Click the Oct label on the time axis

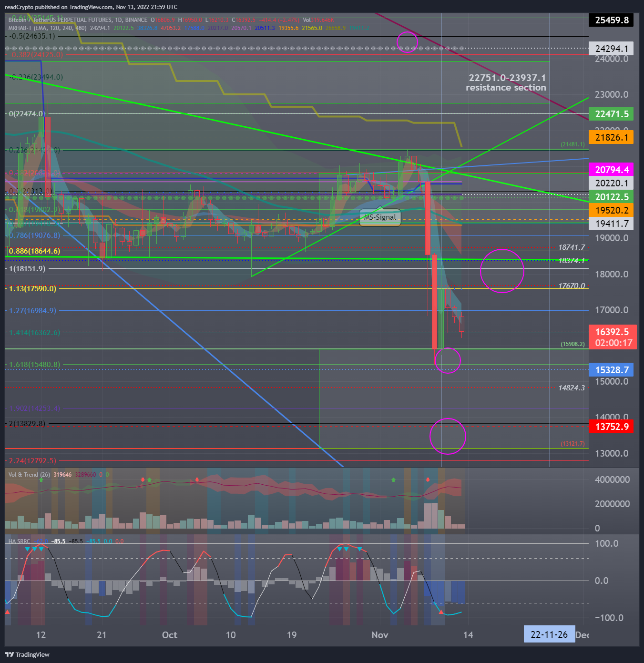[x=170, y=635]
